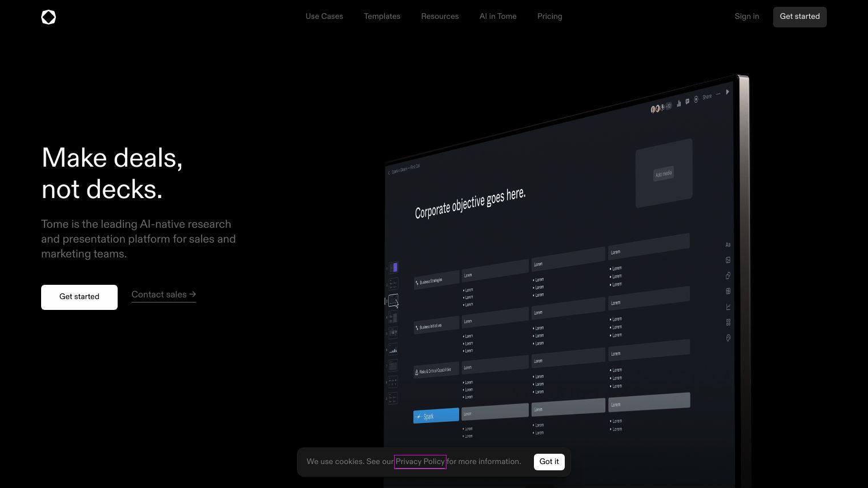Click the white Get started hero button

click(79, 297)
